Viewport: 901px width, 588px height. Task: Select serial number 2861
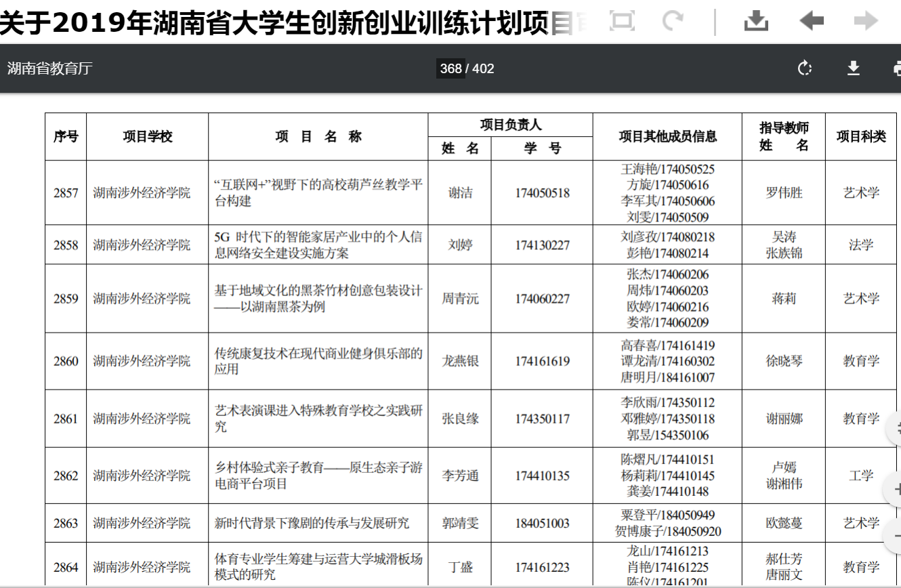(x=66, y=419)
